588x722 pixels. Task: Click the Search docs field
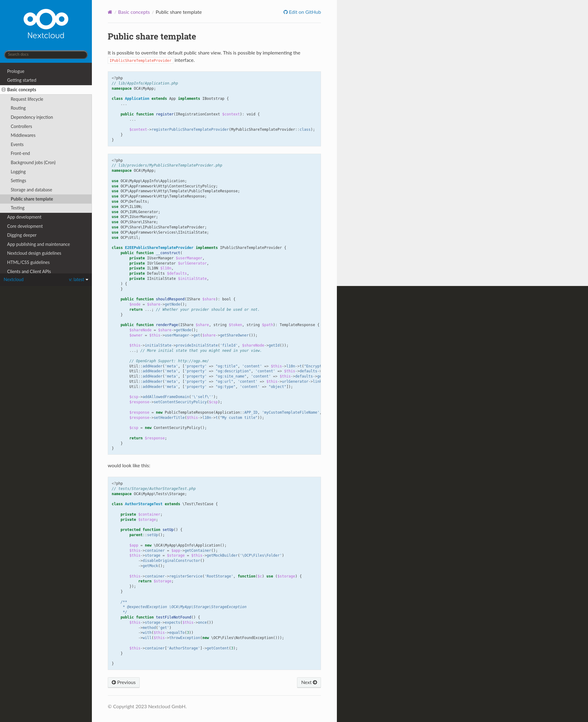(x=46, y=55)
